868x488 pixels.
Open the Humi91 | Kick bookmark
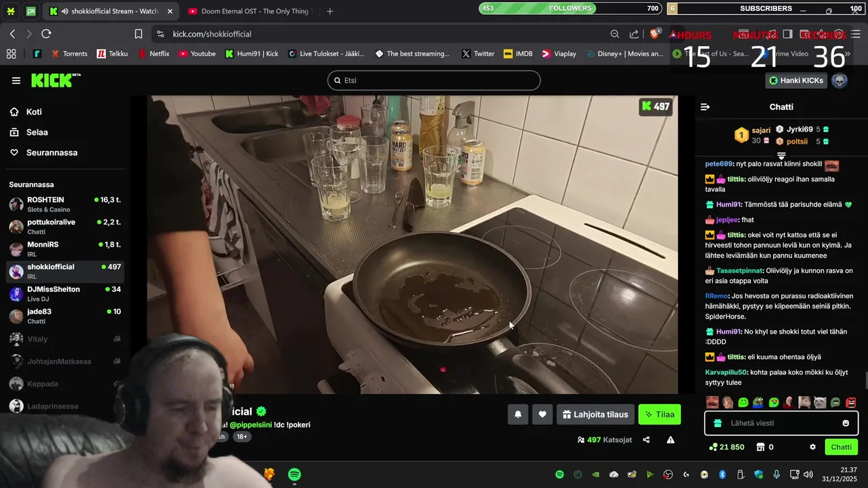tap(252, 54)
